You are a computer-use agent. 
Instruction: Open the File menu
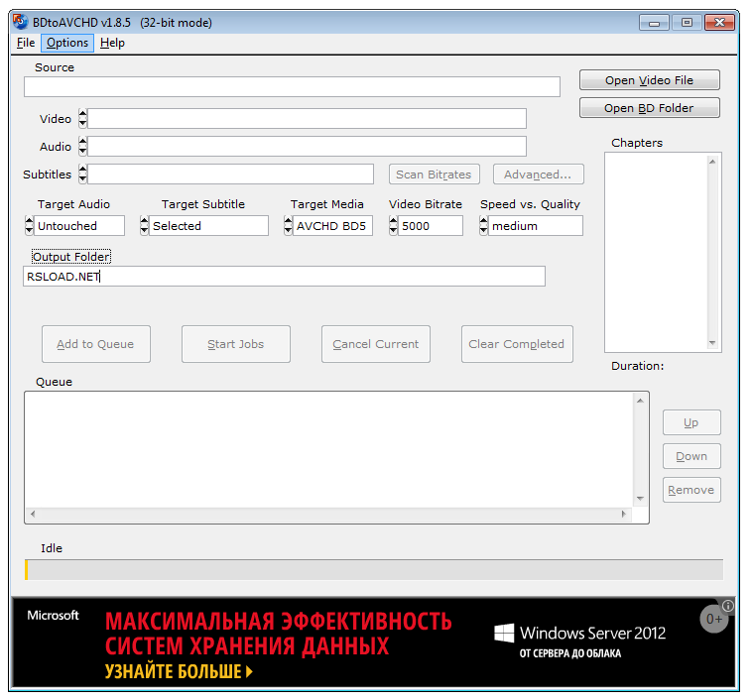pyautogui.click(x=26, y=43)
